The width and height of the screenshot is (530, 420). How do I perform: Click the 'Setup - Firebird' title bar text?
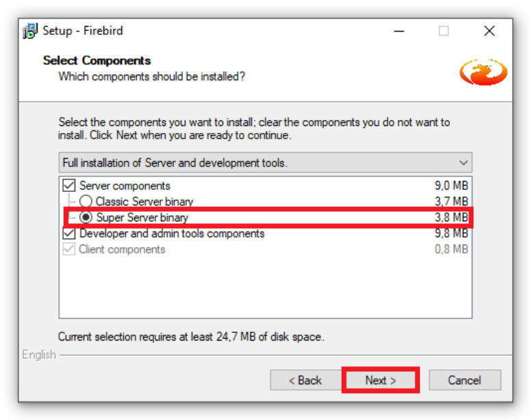83,31
